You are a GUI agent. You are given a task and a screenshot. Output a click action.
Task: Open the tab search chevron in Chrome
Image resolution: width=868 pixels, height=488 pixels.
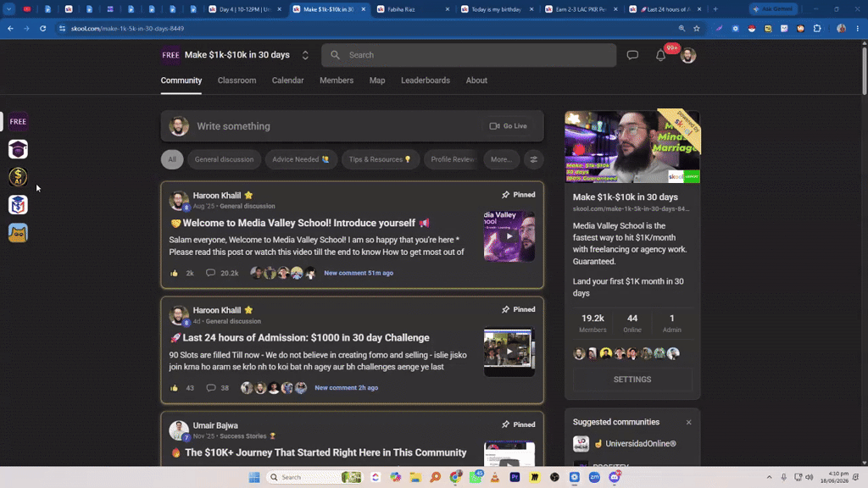8,8
